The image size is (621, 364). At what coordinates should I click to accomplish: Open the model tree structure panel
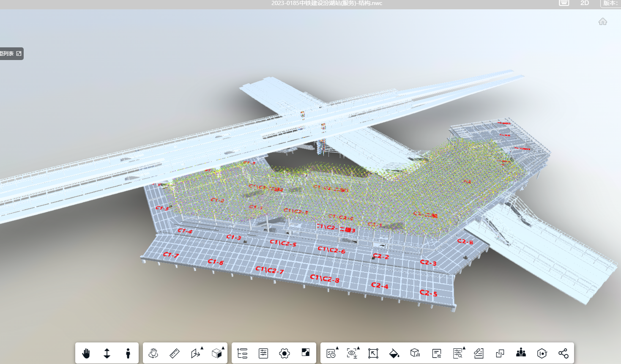tap(242, 353)
